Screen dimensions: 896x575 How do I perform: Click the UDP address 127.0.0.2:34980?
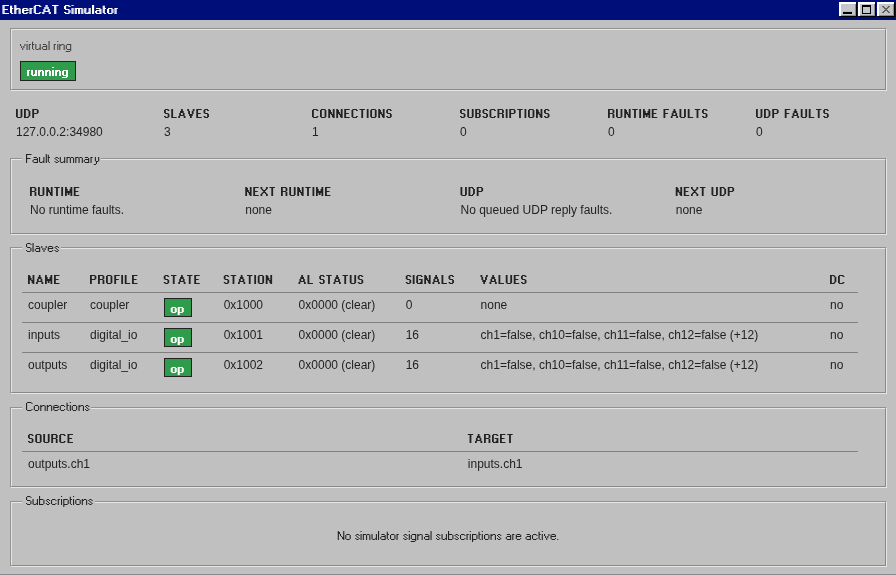pos(59,132)
